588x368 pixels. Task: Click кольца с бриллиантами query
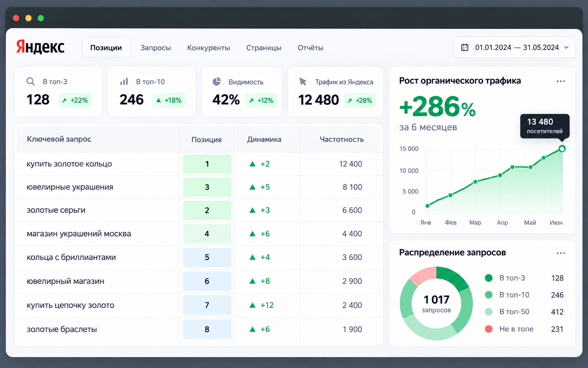[x=71, y=257]
